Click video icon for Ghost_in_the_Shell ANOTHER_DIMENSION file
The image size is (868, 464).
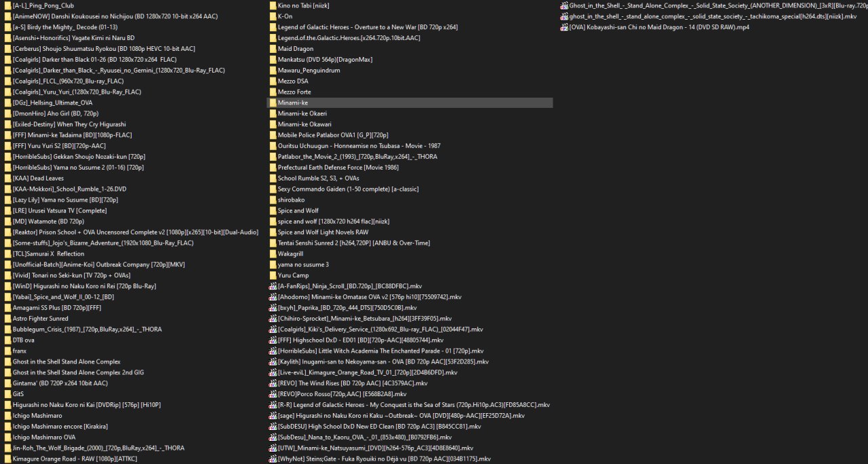point(564,5)
